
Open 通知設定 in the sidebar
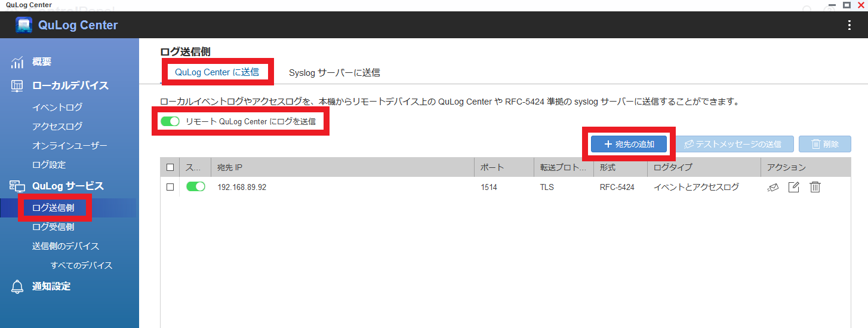pos(51,286)
